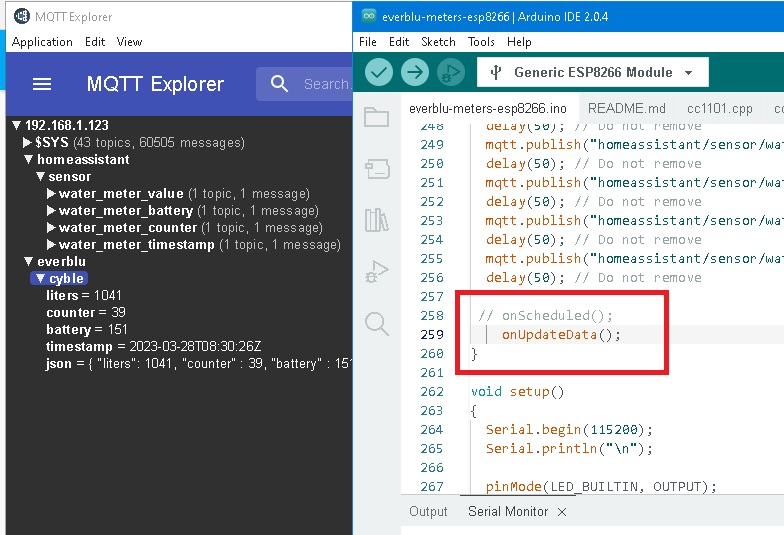This screenshot has width=784, height=535.
Task: Collapse the everblu topic
Action: (28, 262)
